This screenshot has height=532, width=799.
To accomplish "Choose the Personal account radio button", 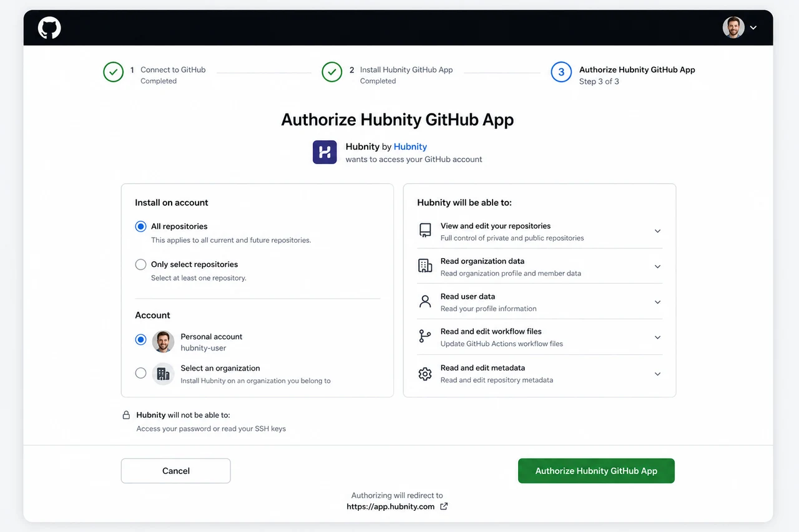I will [x=141, y=339].
